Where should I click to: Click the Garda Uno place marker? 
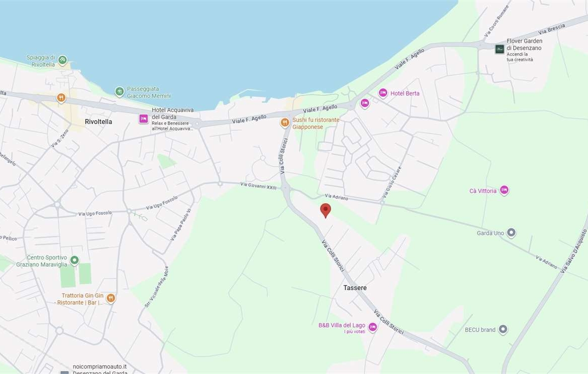[511, 232]
